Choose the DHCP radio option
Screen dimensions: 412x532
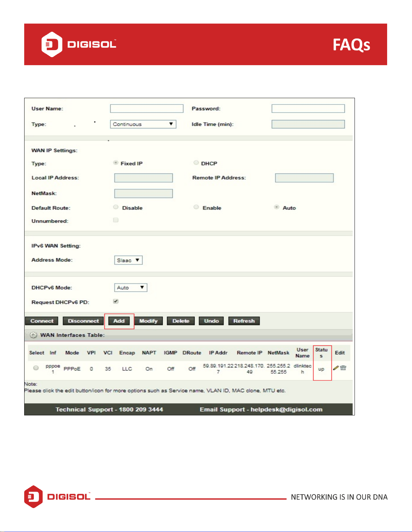click(x=196, y=163)
